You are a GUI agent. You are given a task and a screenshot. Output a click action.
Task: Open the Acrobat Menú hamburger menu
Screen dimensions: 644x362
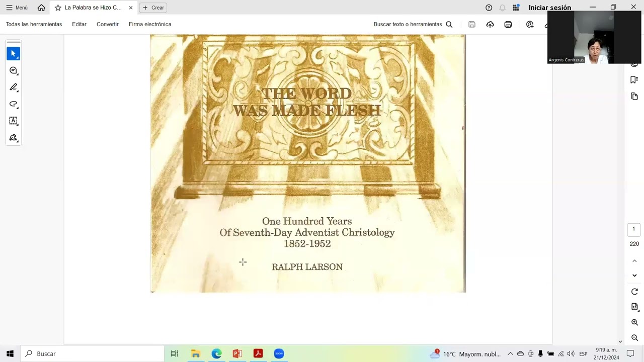[x=17, y=8]
